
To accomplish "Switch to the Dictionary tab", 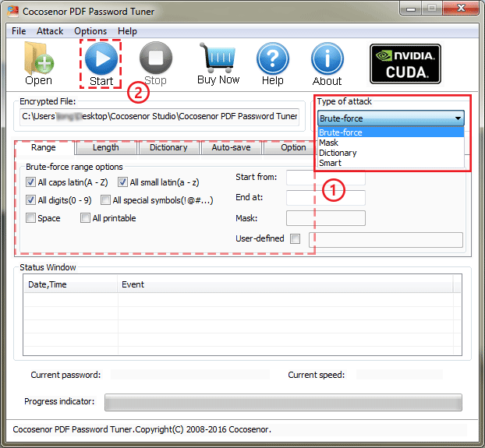I will pyautogui.click(x=168, y=148).
